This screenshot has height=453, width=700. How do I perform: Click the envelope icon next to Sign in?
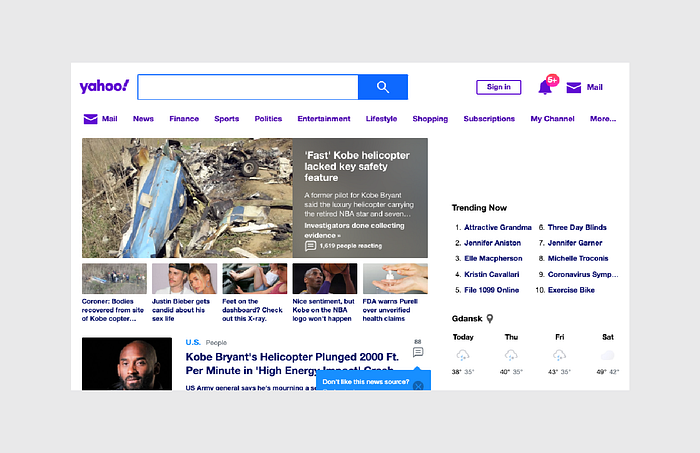pyautogui.click(x=574, y=87)
